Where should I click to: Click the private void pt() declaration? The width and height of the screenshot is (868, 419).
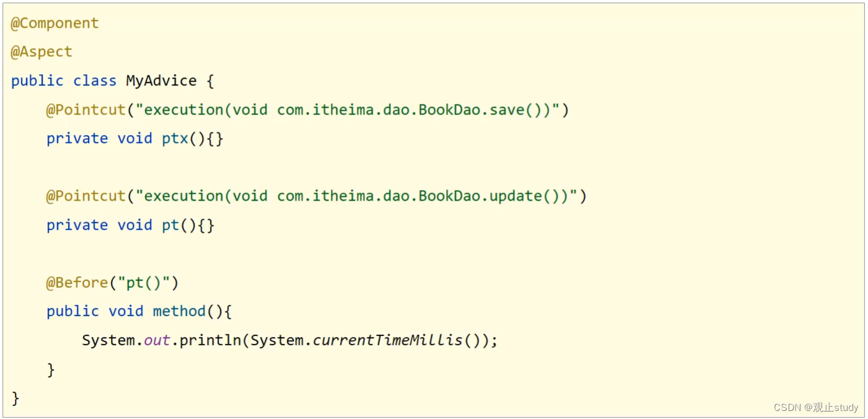pos(131,225)
